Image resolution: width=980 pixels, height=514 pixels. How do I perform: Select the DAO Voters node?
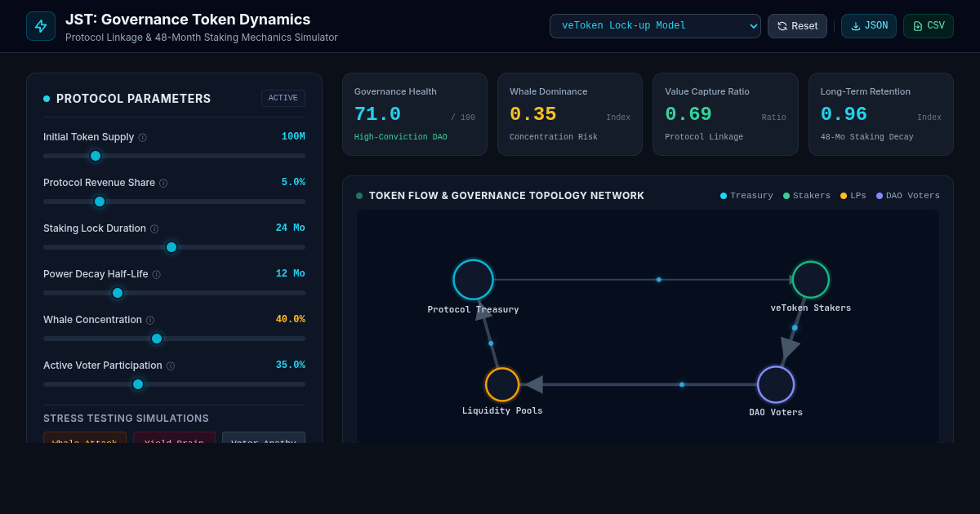pyautogui.click(x=776, y=384)
